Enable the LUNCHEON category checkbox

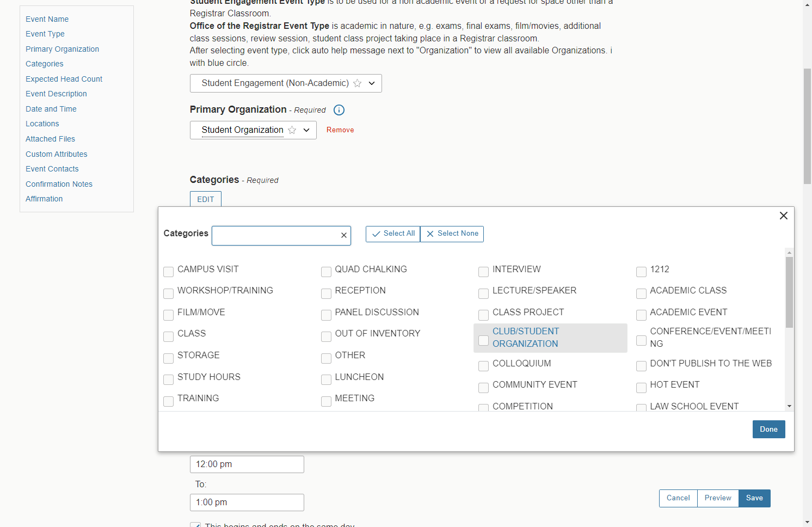point(326,379)
